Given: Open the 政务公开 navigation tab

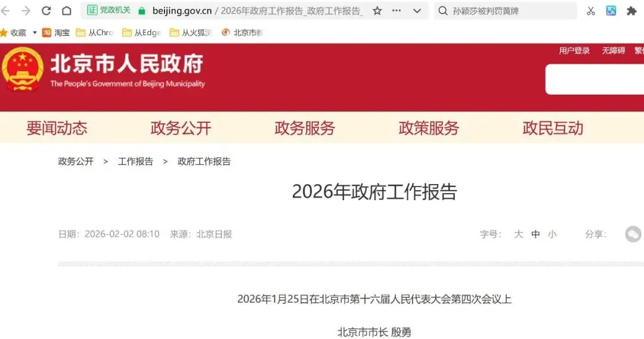Looking at the screenshot, I should pyautogui.click(x=181, y=128).
